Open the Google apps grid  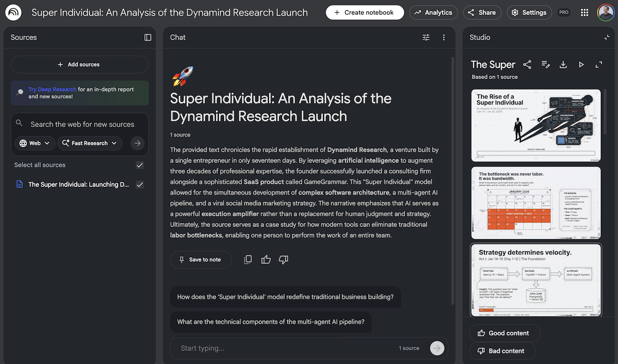[x=584, y=12]
